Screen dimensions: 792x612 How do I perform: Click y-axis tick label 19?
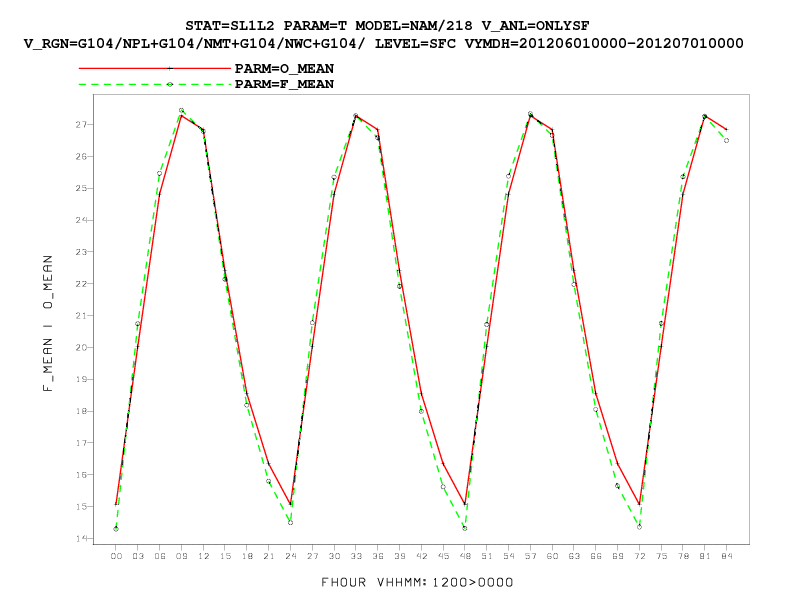tap(81, 380)
